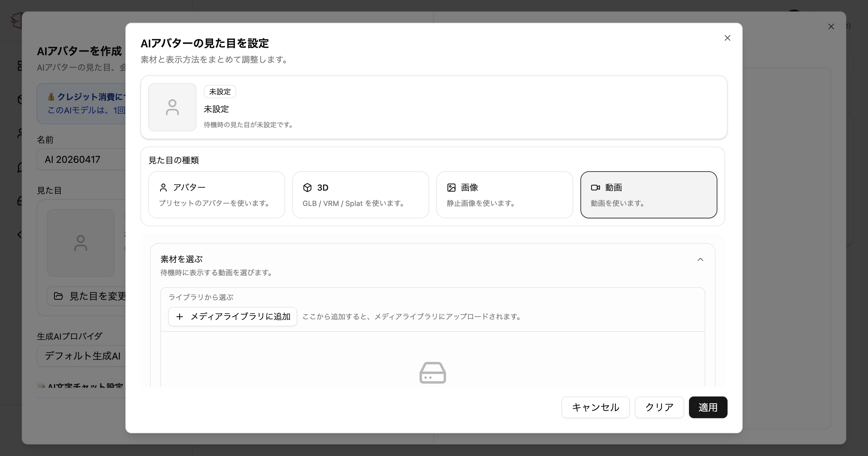868x456 pixels.
Task: Choose the 3D appearance type card
Action: click(x=360, y=195)
